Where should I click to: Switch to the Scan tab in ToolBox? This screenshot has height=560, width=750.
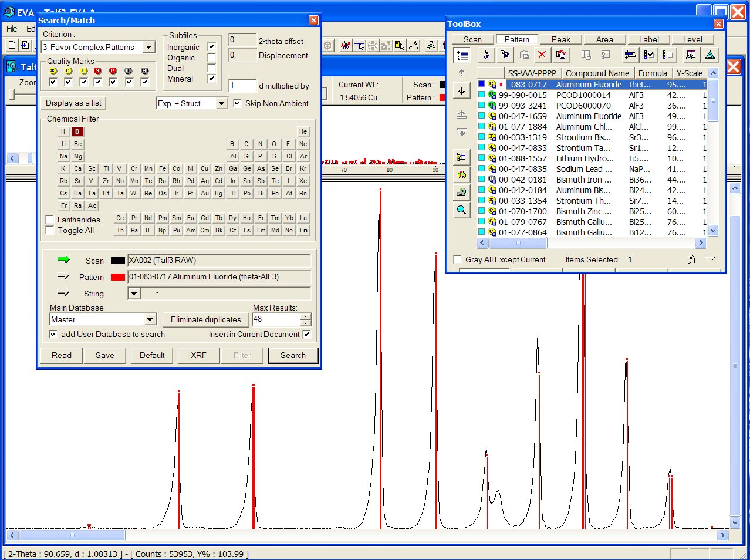tap(472, 39)
